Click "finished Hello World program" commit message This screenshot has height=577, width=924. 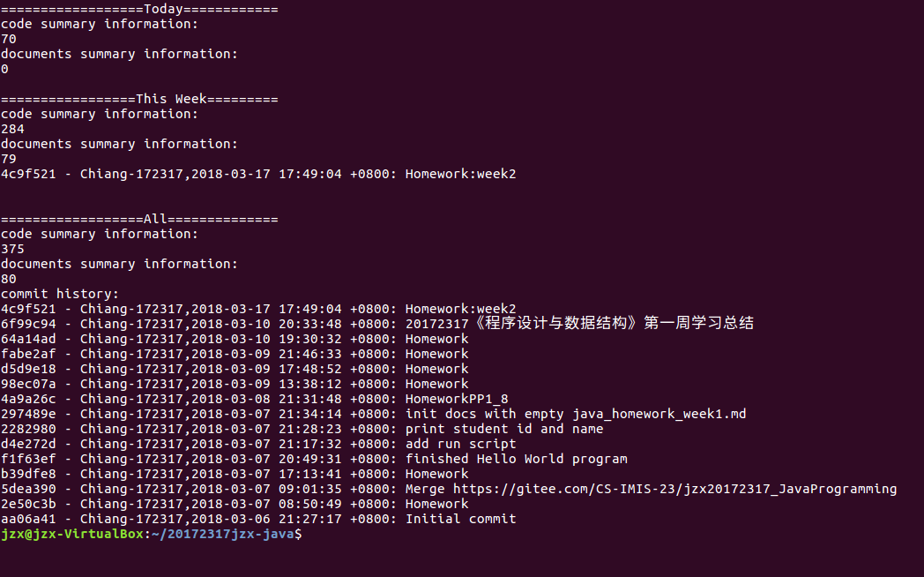(x=516, y=459)
